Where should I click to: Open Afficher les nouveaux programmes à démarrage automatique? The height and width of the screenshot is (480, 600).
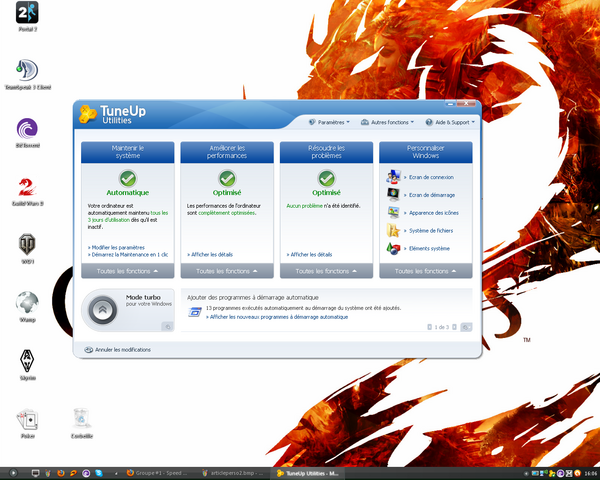(277, 317)
